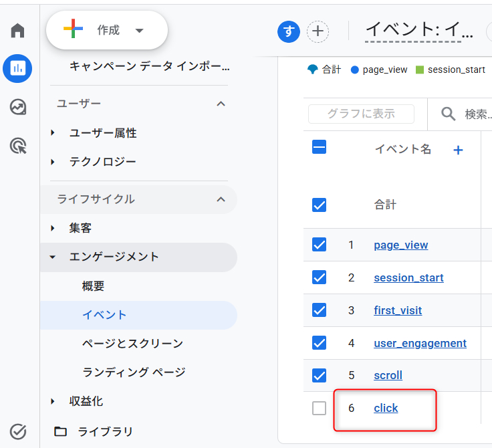The image size is (492, 448).
Task: Collapse the ユーザー section chevron
Action: coord(221,104)
